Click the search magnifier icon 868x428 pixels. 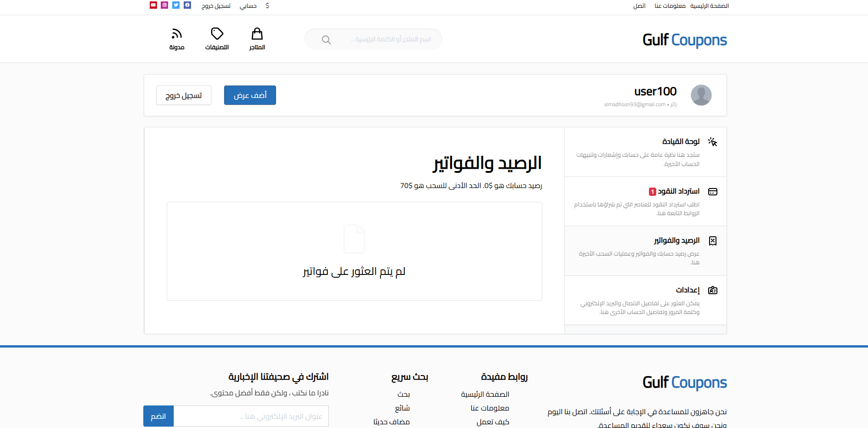(x=326, y=40)
